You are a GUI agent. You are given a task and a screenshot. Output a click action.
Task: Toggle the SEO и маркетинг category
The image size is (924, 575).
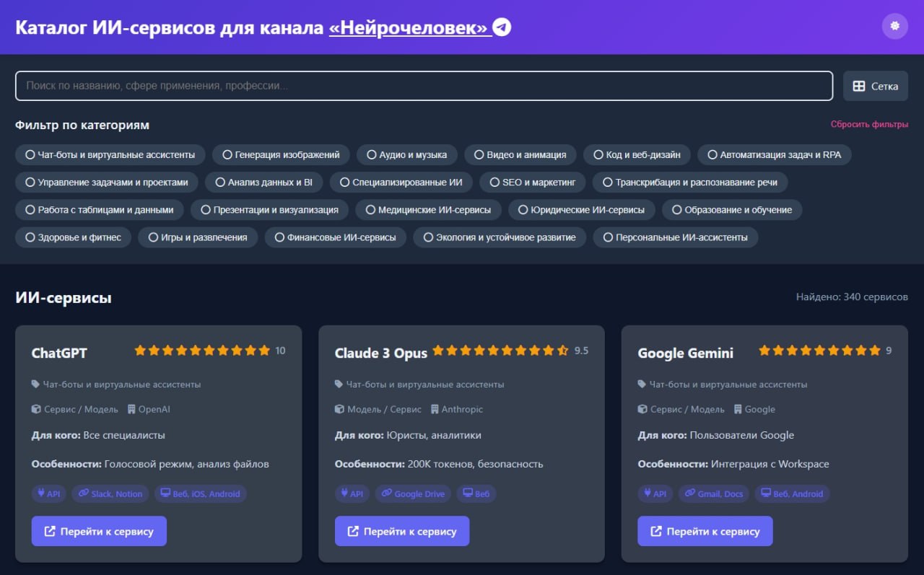click(x=532, y=182)
